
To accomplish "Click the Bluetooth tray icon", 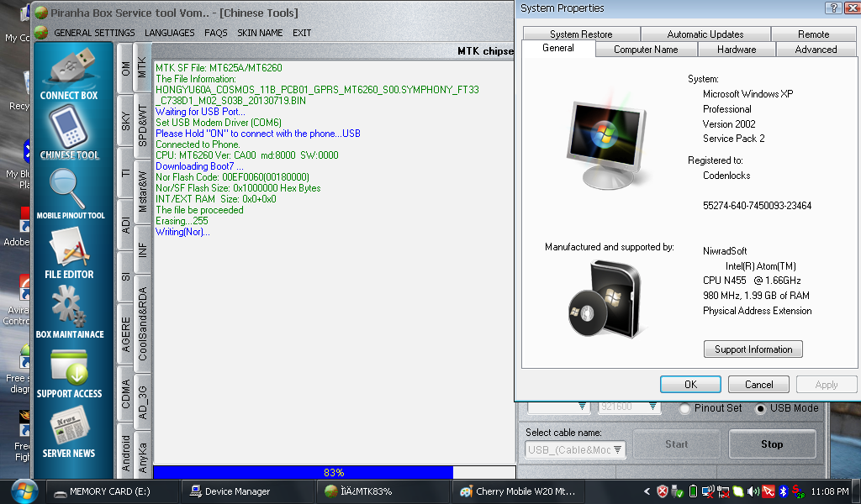I will click(782, 491).
